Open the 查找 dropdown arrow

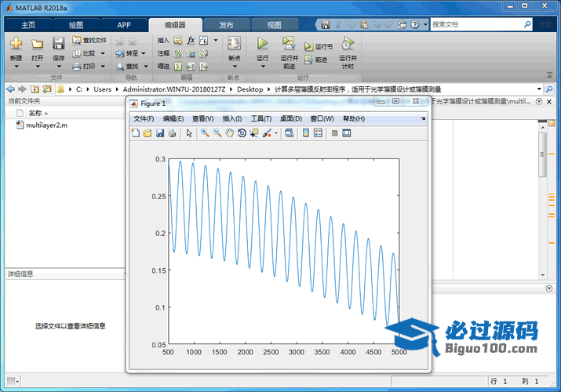[146, 66]
